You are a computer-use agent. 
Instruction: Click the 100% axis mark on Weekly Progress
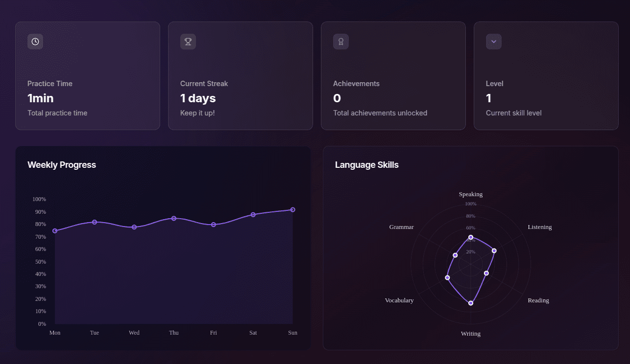[39, 199]
